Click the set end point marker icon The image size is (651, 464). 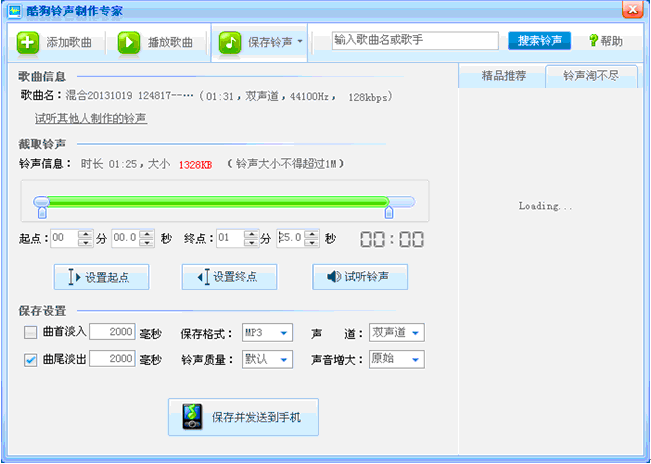point(203,277)
